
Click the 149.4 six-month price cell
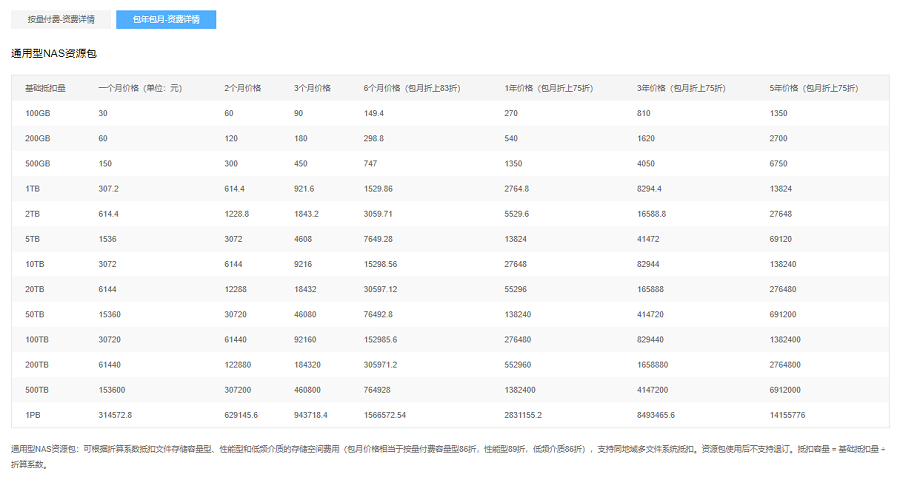374,114
